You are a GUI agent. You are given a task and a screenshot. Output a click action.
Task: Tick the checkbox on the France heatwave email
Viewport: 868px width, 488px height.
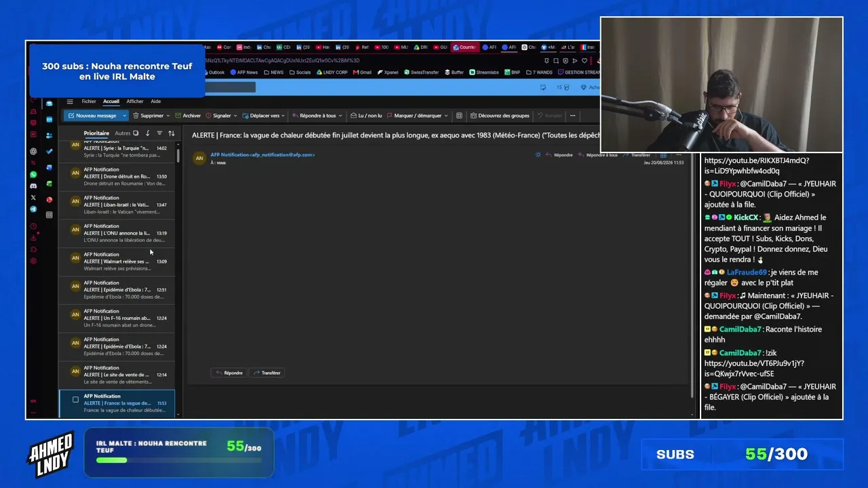75,400
